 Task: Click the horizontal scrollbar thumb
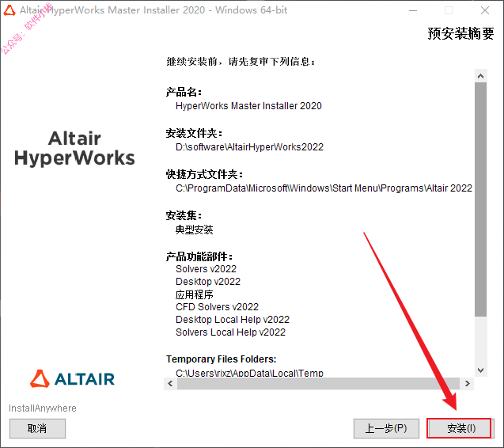tap(318, 383)
